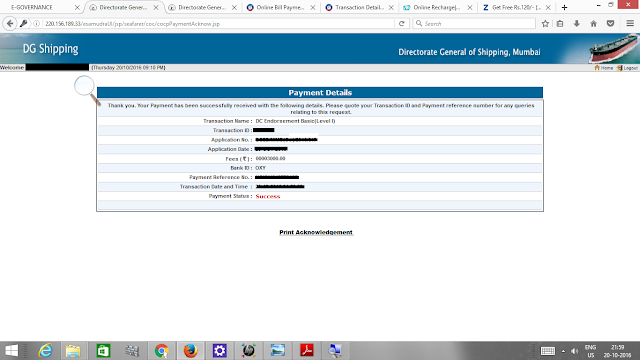Switch to the Transaction Detail tab
The width and height of the screenshot is (640, 360).
(359, 7)
